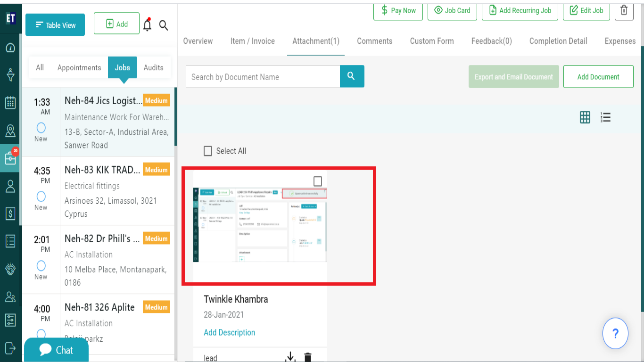This screenshot has height=362, width=644.
Task: Open notifications bell icon
Action: pos(148,25)
